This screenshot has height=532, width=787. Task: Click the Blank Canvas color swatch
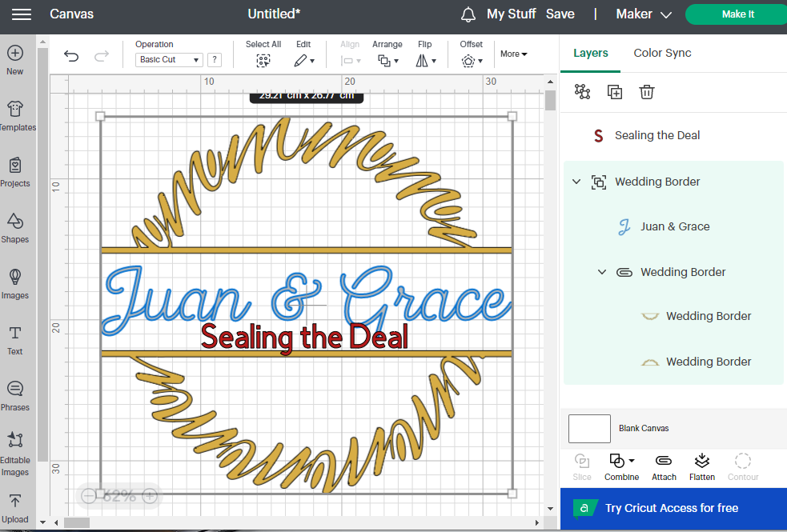pyautogui.click(x=589, y=428)
